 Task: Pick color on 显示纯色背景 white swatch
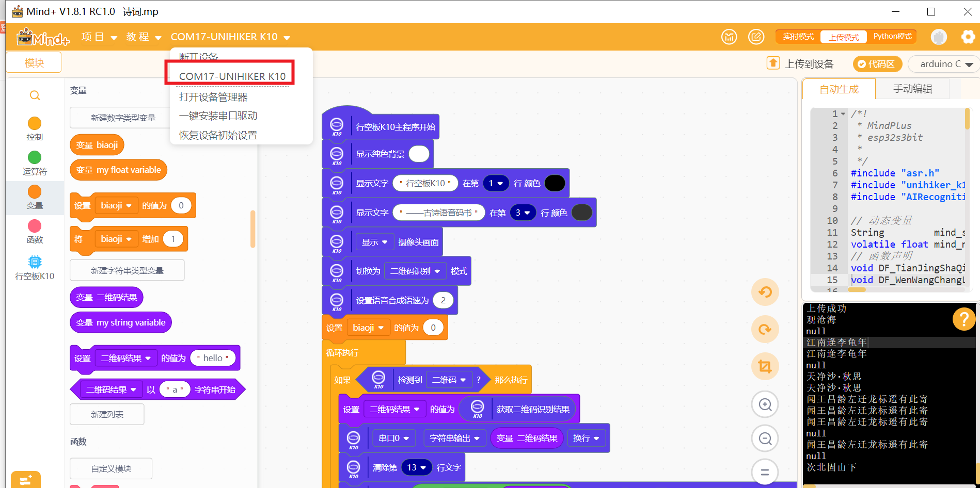419,154
